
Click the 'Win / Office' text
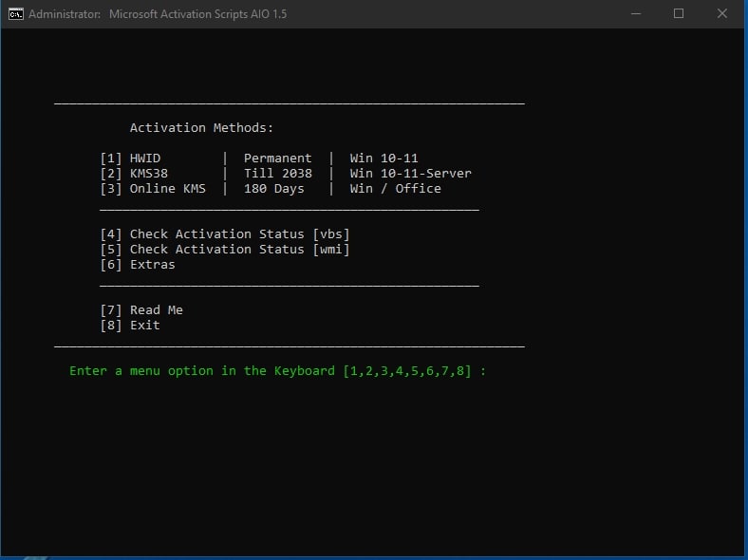pyautogui.click(x=395, y=189)
